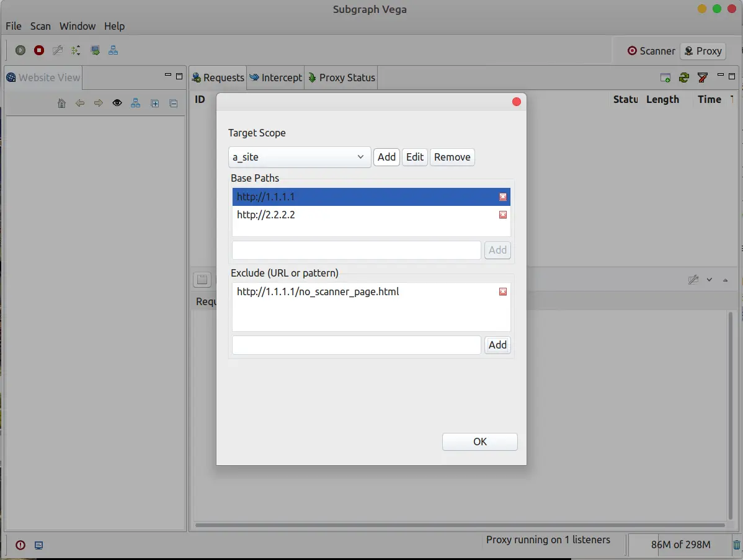Click the red error icon in status bar

click(x=20, y=545)
